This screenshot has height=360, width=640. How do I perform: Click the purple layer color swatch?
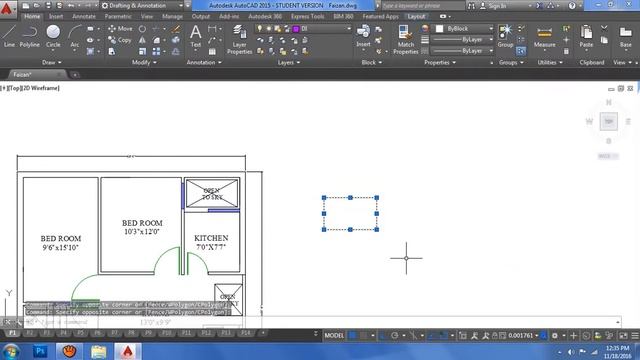(296, 29)
